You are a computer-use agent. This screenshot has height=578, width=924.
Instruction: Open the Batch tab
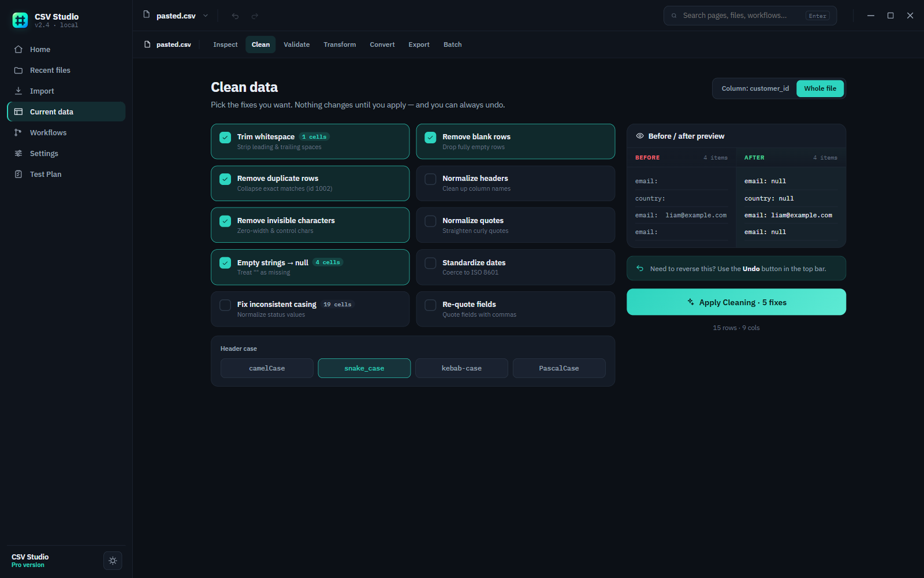tap(452, 45)
